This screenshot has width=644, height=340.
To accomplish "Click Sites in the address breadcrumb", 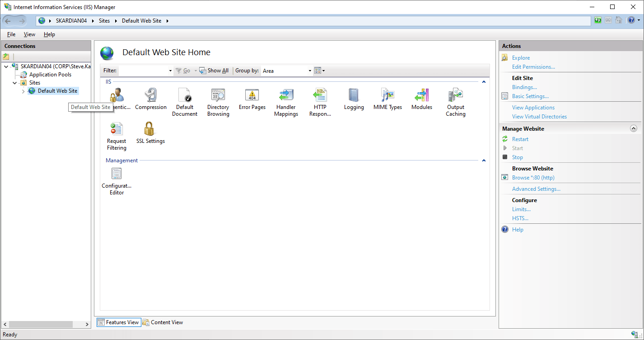I will coord(104,21).
